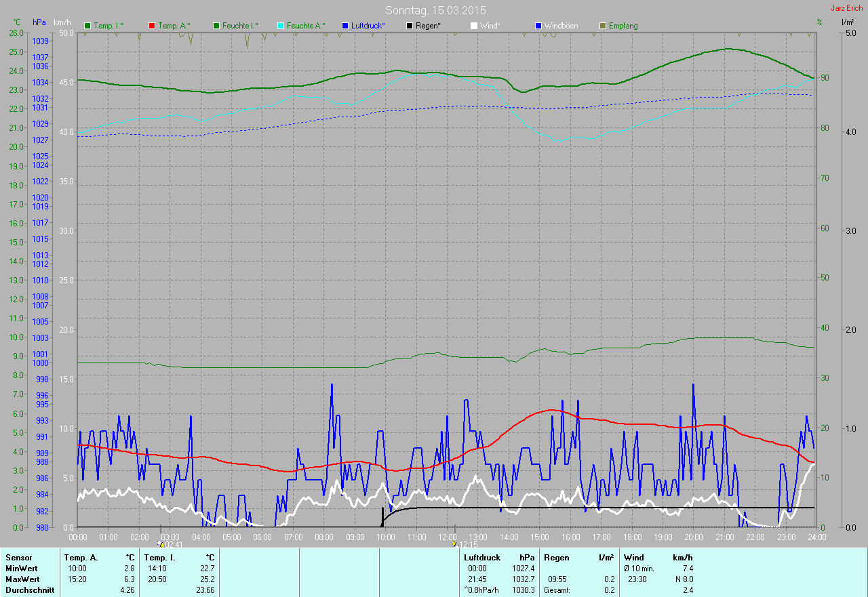The width and height of the screenshot is (868, 597).
Task: Click the red Temp. A. legend square
Action: (x=152, y=26)
